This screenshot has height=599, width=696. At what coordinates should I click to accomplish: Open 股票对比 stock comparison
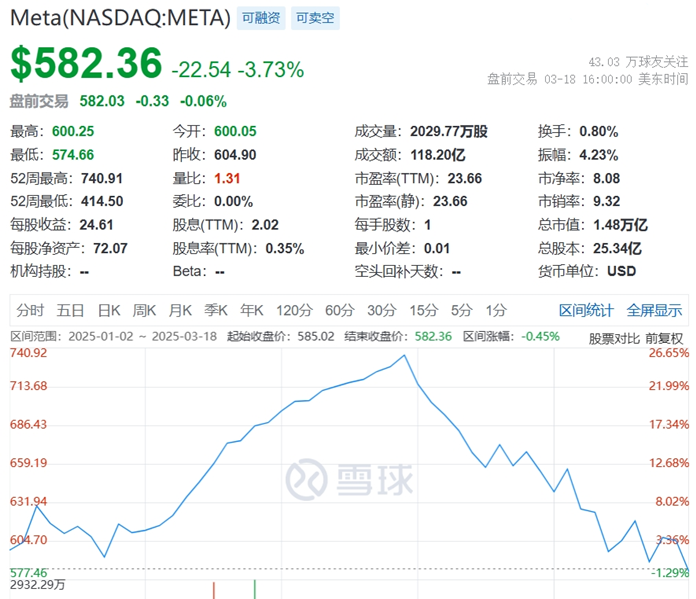[x=614, y=339]
